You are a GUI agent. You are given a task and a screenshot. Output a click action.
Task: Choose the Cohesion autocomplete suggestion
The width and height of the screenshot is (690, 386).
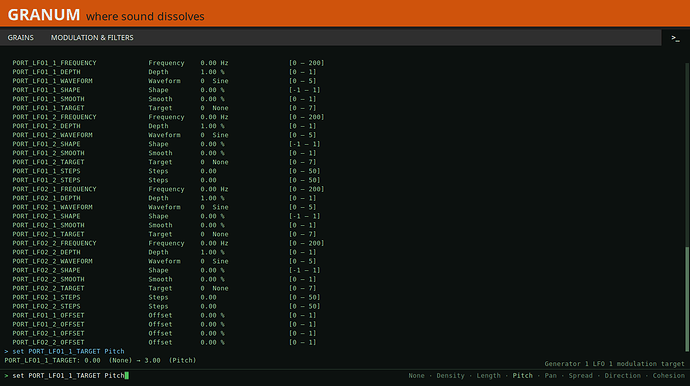tap(668, 375)
